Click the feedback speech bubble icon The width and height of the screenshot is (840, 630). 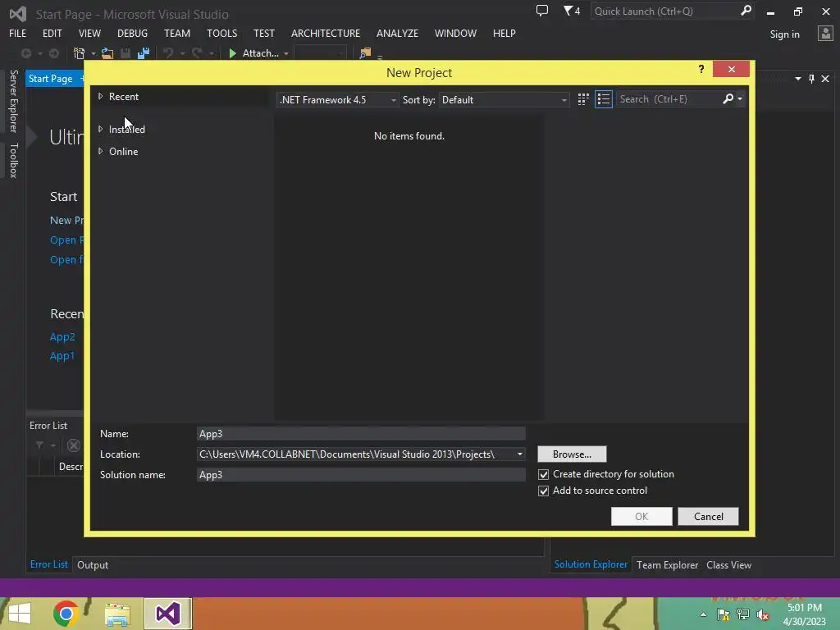click(542, 11)
